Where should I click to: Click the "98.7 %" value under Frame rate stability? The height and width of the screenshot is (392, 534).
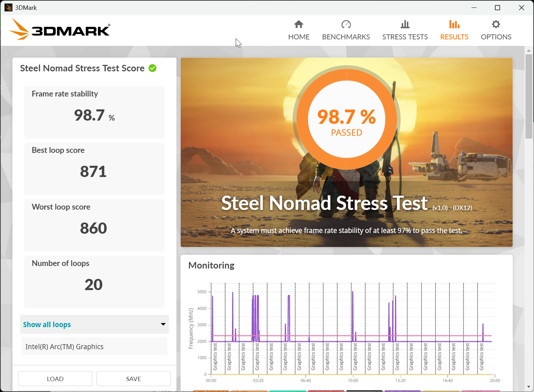point(94,115)
